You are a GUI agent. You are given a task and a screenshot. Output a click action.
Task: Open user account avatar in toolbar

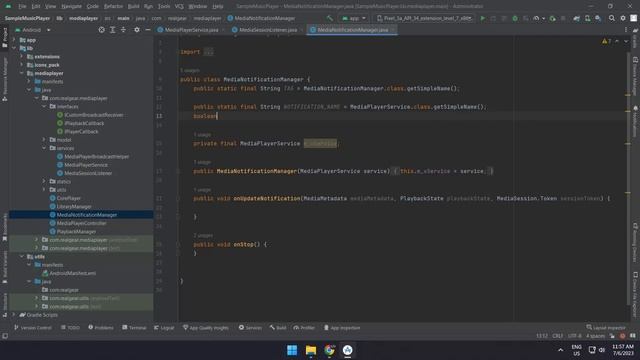click(633, 18)
